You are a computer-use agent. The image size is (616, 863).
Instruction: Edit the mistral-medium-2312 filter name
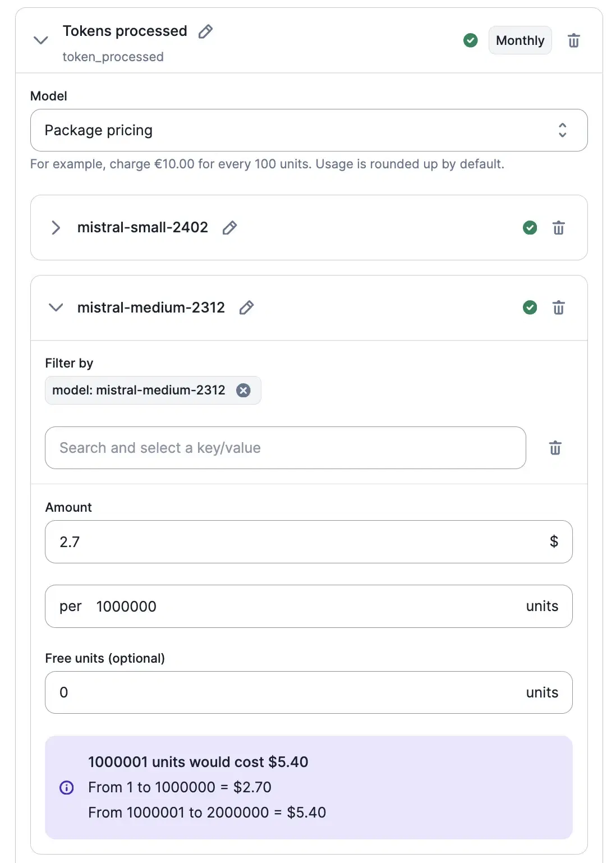[x=246, y=307]
